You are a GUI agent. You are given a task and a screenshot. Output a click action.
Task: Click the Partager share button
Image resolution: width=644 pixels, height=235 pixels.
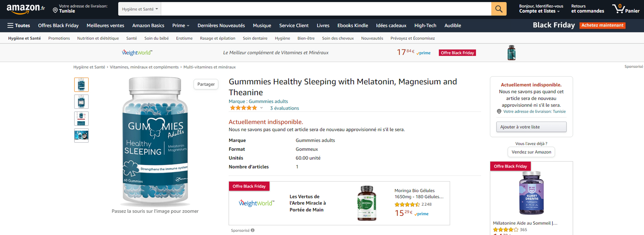[206, 84]
